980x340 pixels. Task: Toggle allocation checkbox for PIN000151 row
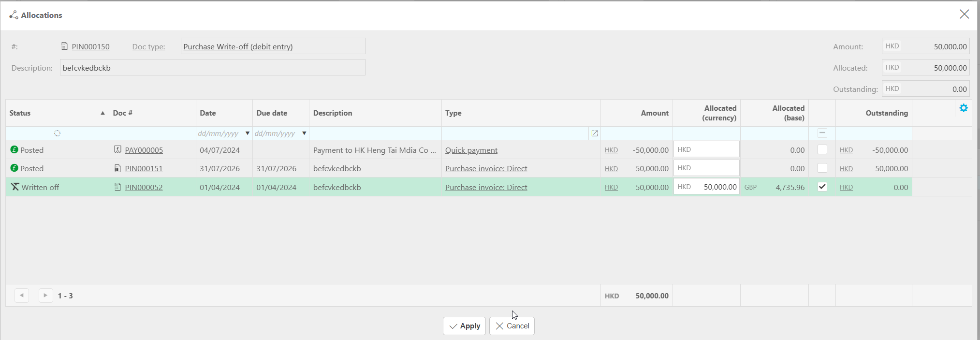(x=822, y=168)
